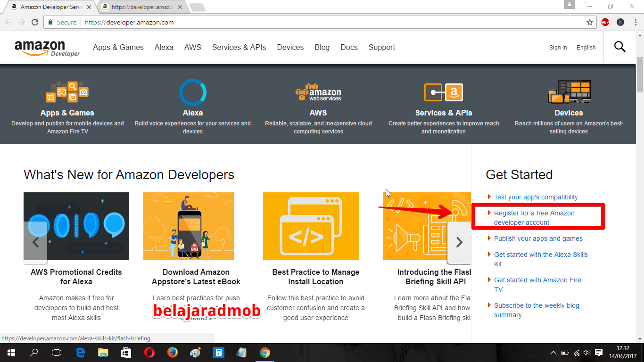
Task: Open the site search magnifier icon
Action: [x=619, y=47]
